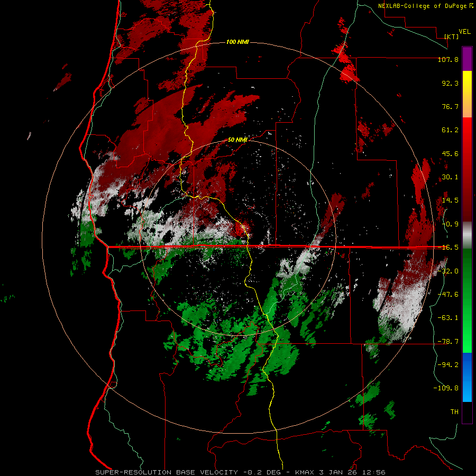Select the 107.8 velocity scale value
This screenshot has height=476, width=476.
pos(448,59)
